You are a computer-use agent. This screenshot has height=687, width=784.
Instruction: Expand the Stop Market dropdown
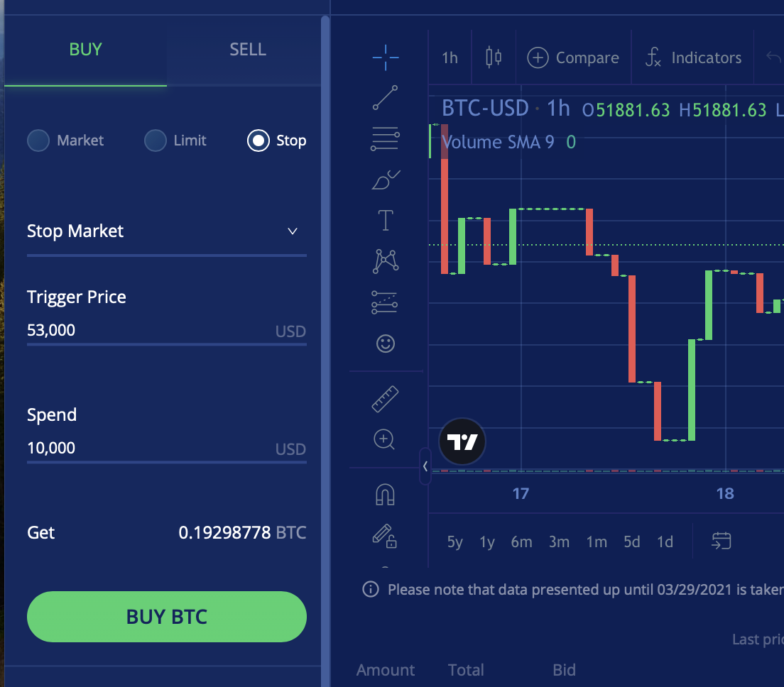point(166,231)
